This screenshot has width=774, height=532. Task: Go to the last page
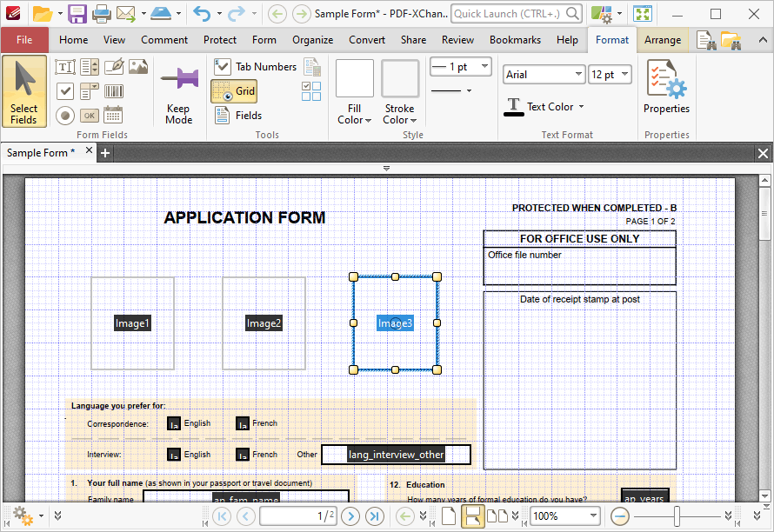tap(374, 516)
